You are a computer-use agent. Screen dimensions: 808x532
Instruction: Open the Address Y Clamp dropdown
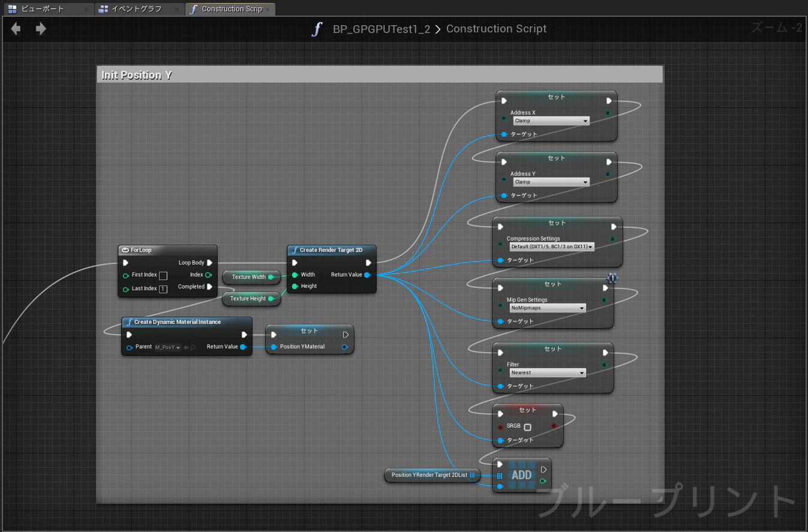click(551, 182)
